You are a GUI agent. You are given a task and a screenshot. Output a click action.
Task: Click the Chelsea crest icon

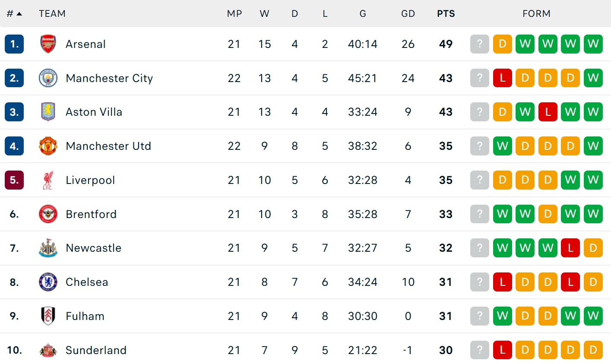click(48, 282)
